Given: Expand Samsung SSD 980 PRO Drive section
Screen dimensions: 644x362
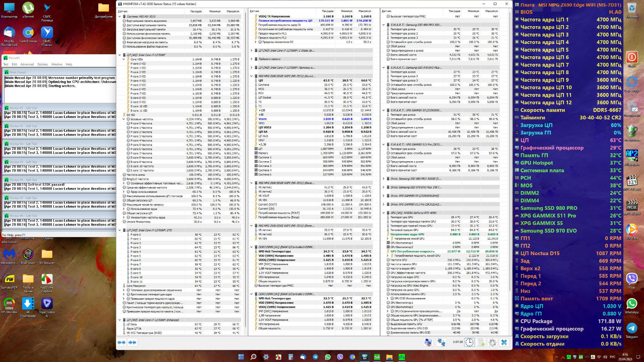Looking at the screenshot, I should pos(383,179).
